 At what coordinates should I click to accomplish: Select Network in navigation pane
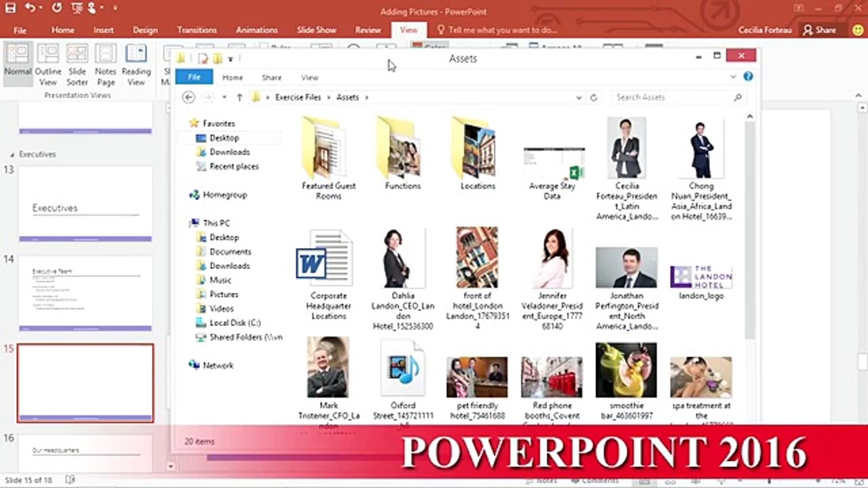[x=218, y=365]
